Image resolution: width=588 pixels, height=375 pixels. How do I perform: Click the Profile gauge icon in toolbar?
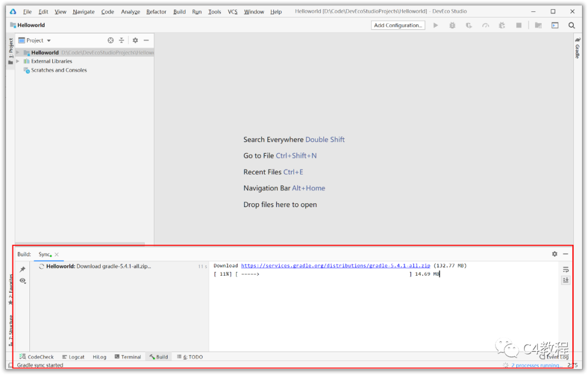point(486,25)
